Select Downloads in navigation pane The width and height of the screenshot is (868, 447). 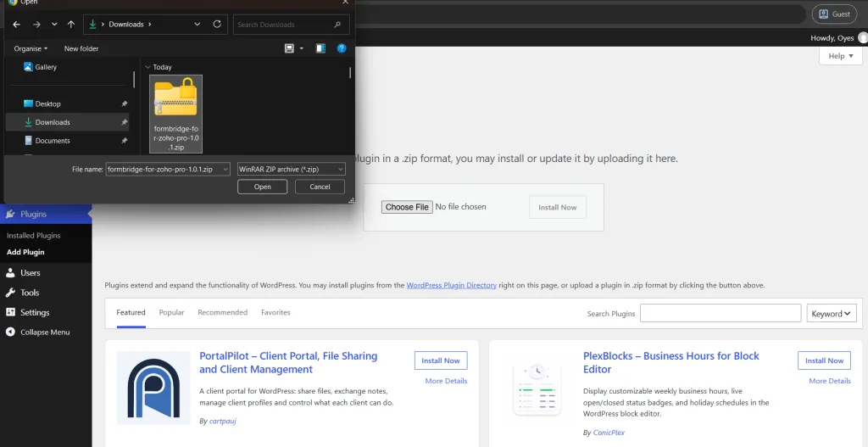tap(67, 122)
